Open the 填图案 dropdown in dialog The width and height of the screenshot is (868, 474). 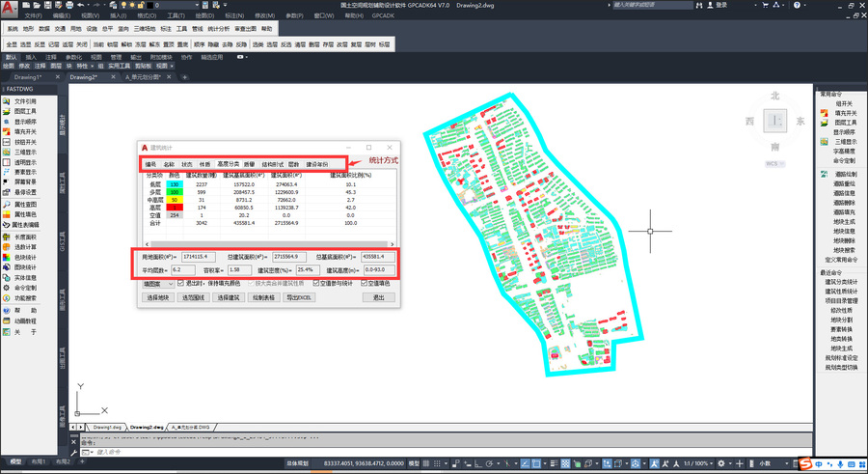click(158, 284)
